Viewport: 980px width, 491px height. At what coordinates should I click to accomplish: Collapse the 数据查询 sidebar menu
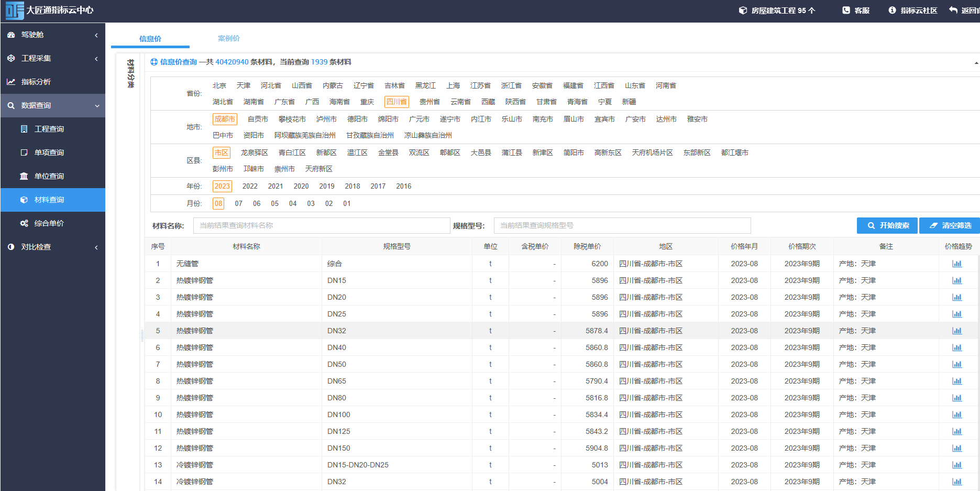tap(52, 105)
